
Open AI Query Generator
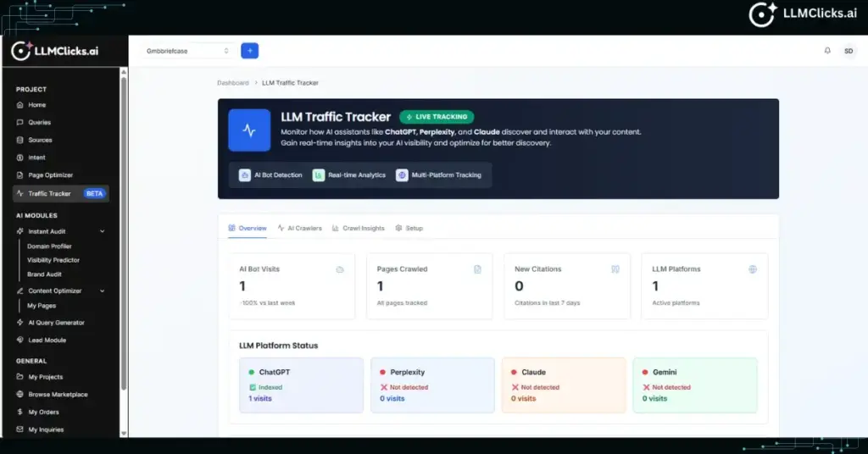click(x=50, y=323)
